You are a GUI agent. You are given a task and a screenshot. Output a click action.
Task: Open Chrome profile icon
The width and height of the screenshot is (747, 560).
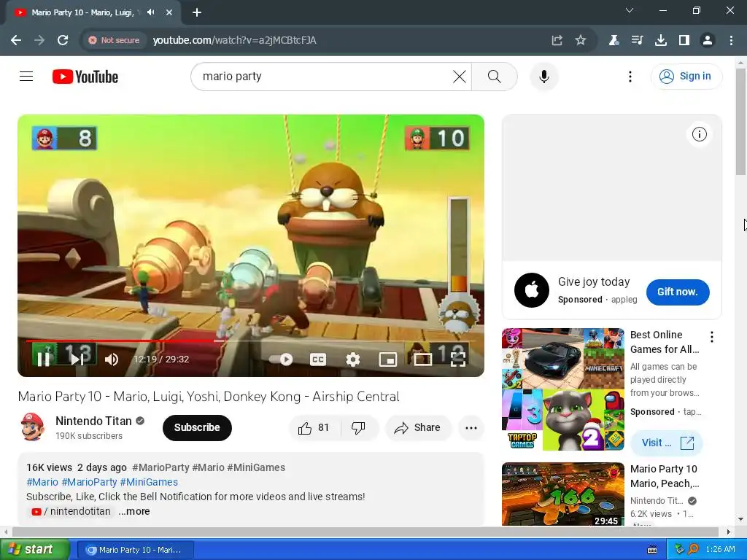coord(708,40)
